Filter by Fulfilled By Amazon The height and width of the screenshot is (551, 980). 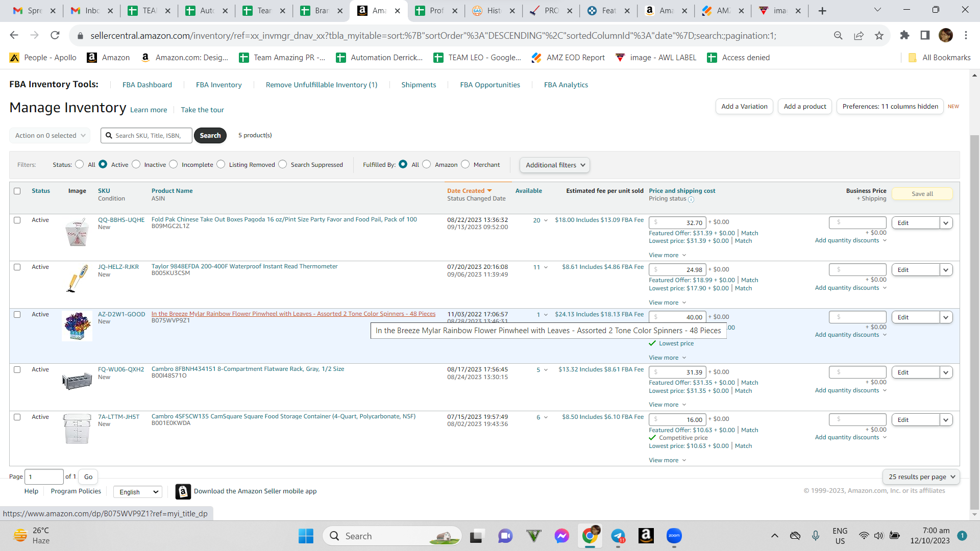[426, 164]
